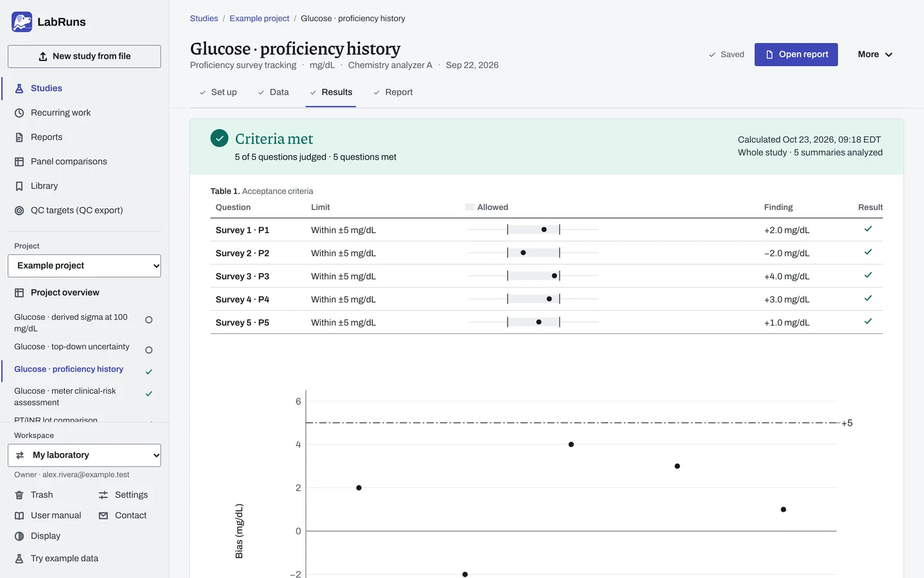Click the Limit column header
924x578 pixels.
pyautogui.click(x=320, y=207)
